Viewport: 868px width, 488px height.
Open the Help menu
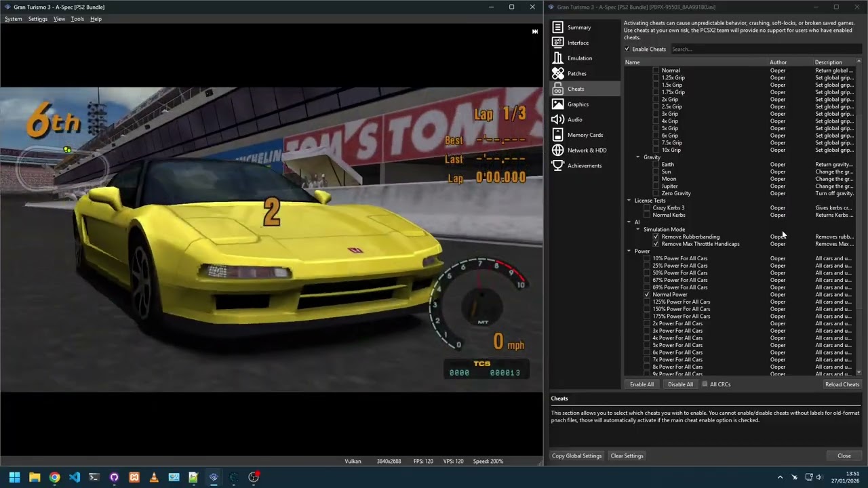tap(96, 19)
